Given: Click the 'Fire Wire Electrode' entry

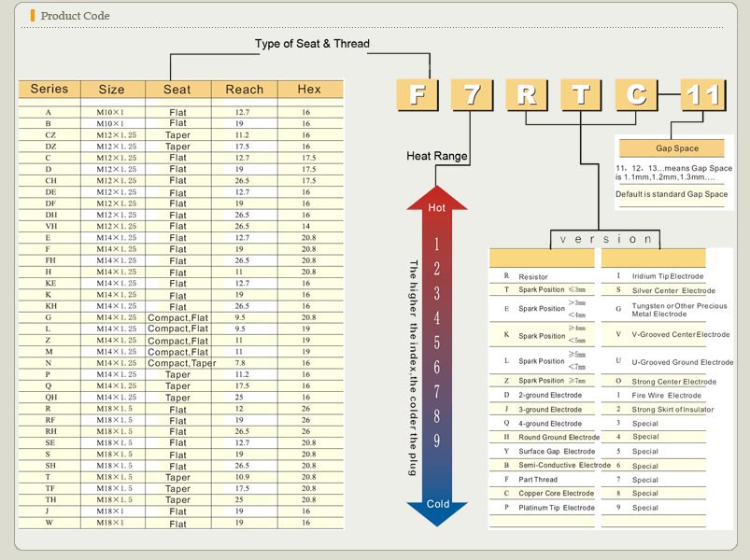Looking at the screenshot, I should click(x=666, y=395).
